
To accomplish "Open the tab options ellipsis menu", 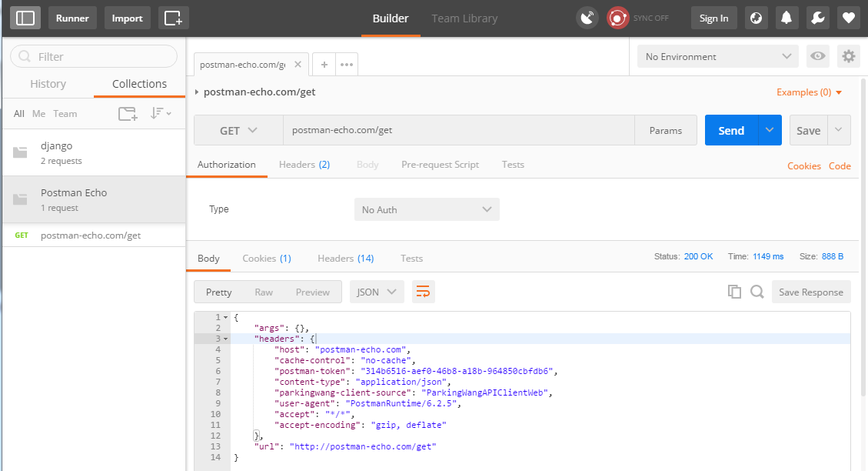I will (x=347, y=65).
